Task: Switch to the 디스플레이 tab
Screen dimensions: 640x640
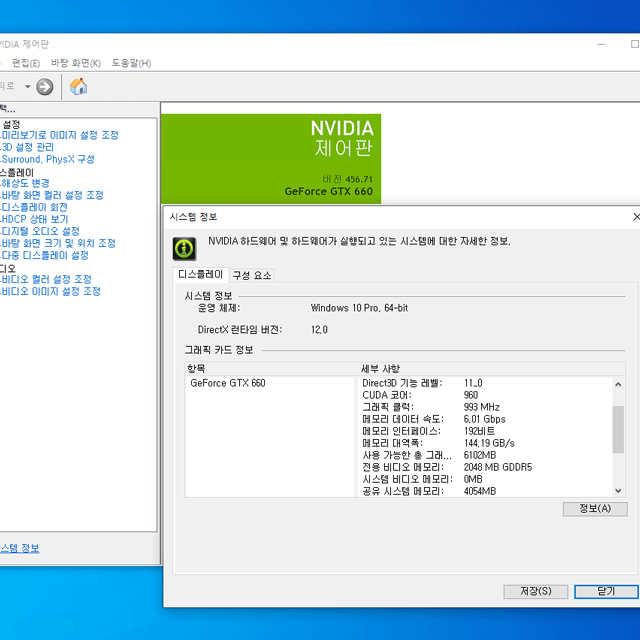Action: click(200, 275)
